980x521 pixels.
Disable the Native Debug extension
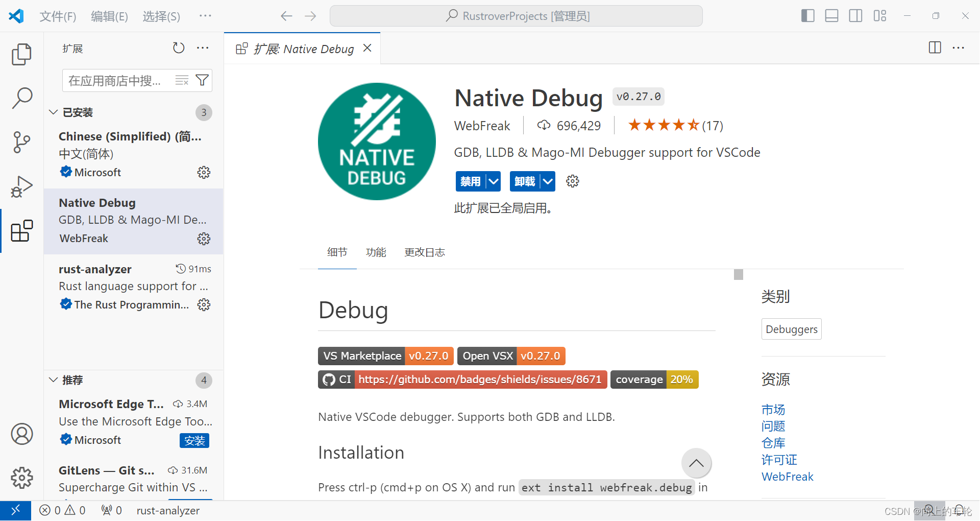[x=471, y=181]
